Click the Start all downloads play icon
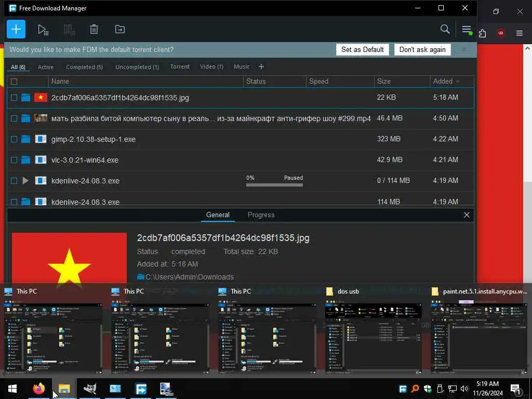 point(43,30)
